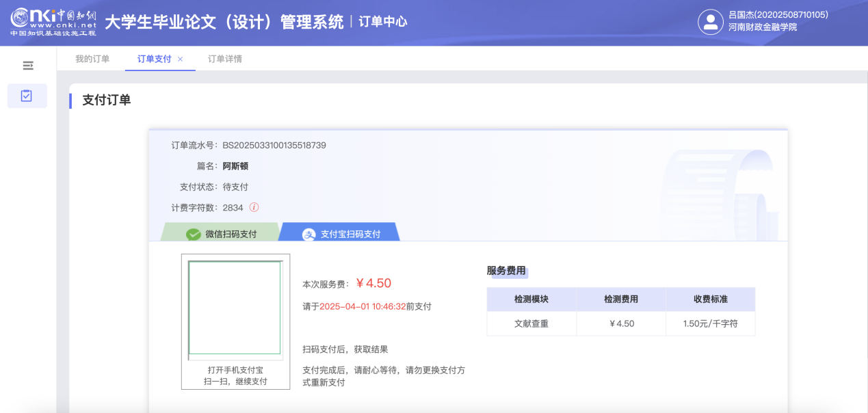Screen dimensions: 868x413
Task: Click the 订单中心 header label
Action: pos(383,22)
